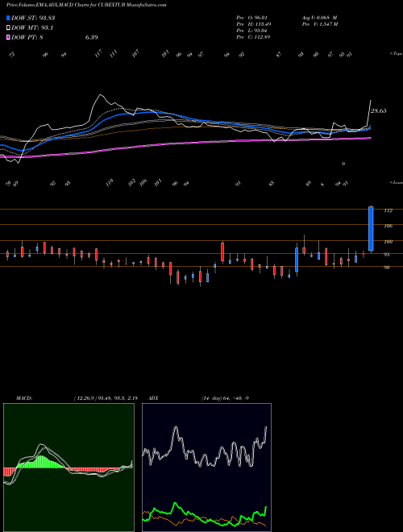Click the 100 price axis label
Viewport: 403px width, 532px height.
(x=388, y=242)
